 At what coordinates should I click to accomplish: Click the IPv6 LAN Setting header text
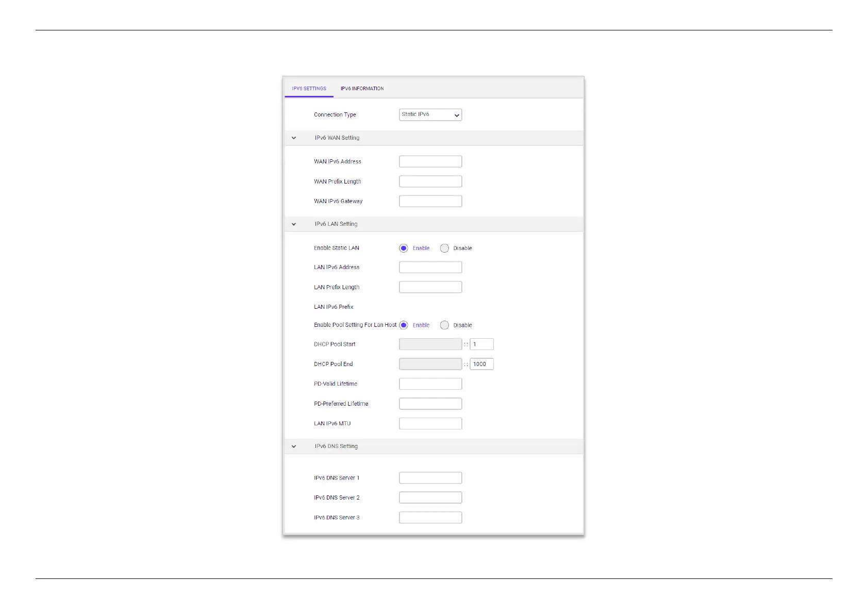coord(336,224)
